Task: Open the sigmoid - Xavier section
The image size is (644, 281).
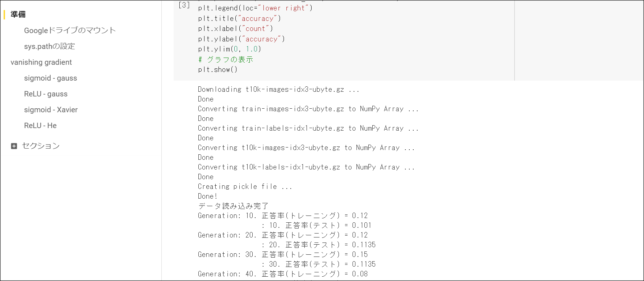Action: [51, 110]
